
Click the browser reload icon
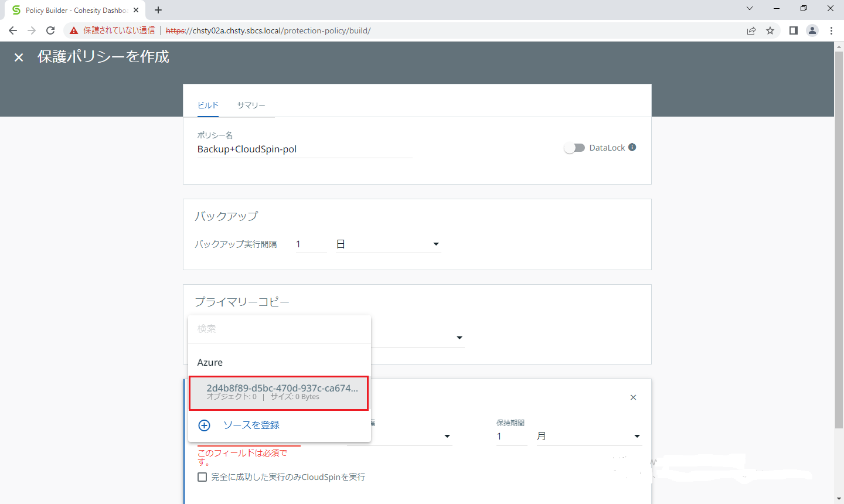pyautogui.click(x=50, y=30)
